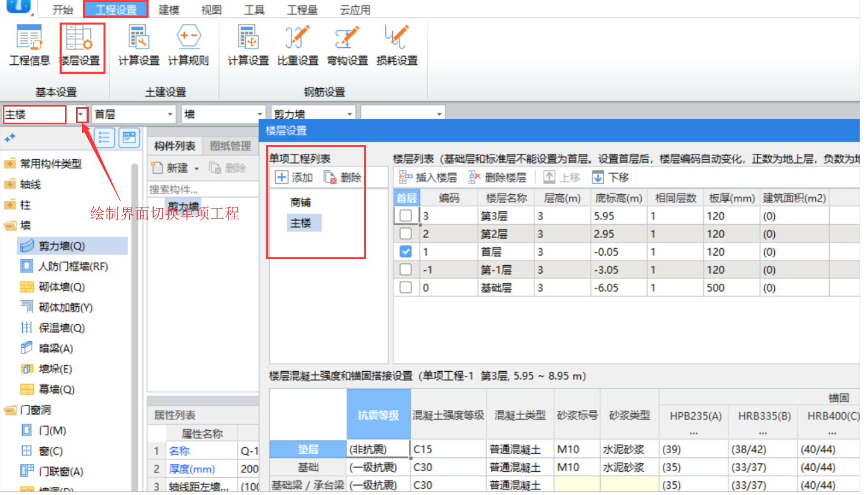Open the 开始 ribbon tab
The height and width of the screenshot is (495, 868).
pyautogui.click(x=63, y=10)
